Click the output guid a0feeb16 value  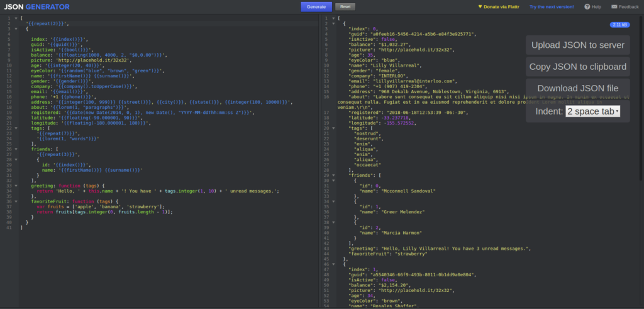[423, 34]
